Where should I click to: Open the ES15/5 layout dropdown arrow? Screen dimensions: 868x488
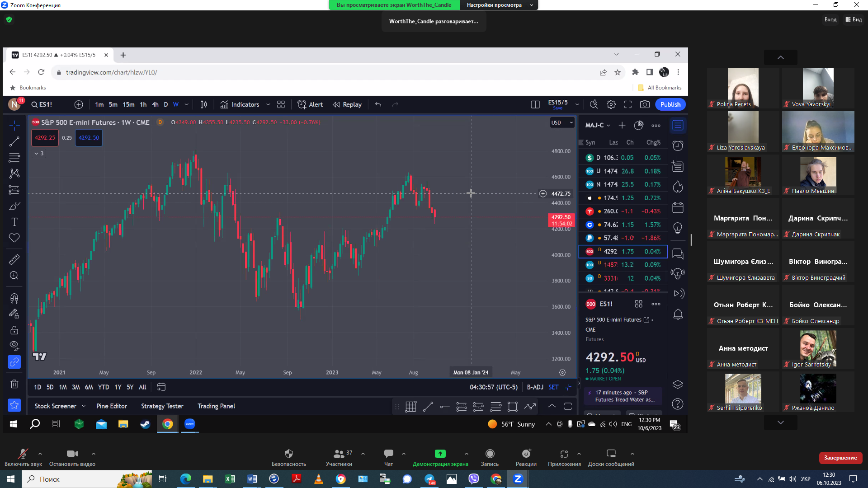point(577,104)
